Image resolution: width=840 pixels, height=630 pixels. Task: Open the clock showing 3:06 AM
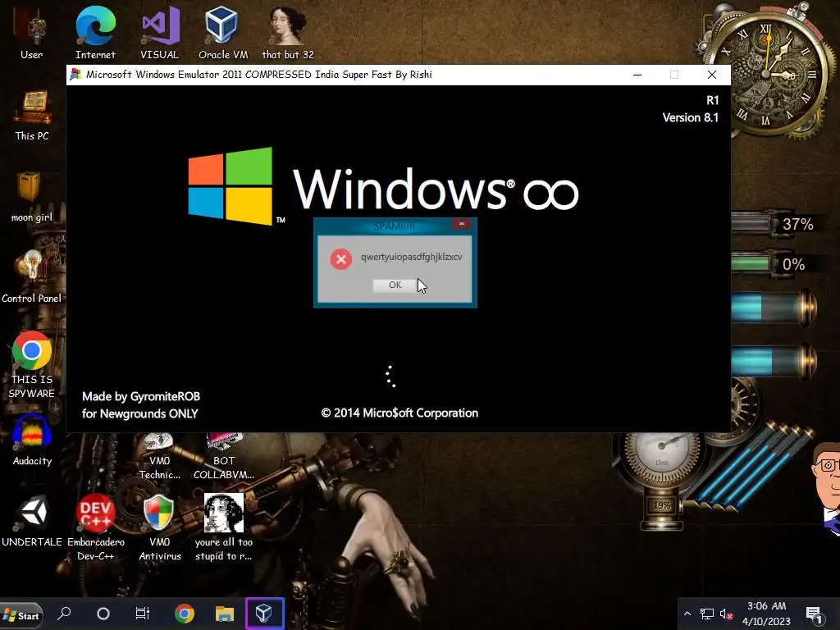coord(767,614)
